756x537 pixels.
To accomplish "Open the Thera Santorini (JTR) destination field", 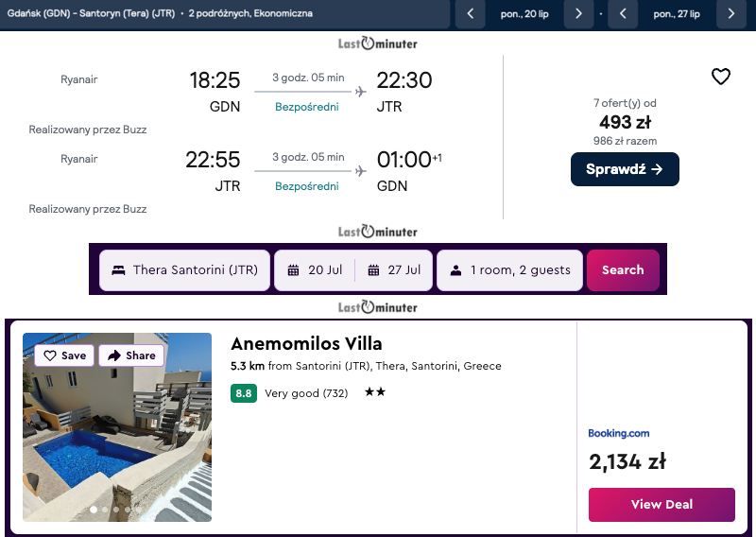I will pyautogui.click(x=185, y=270).
